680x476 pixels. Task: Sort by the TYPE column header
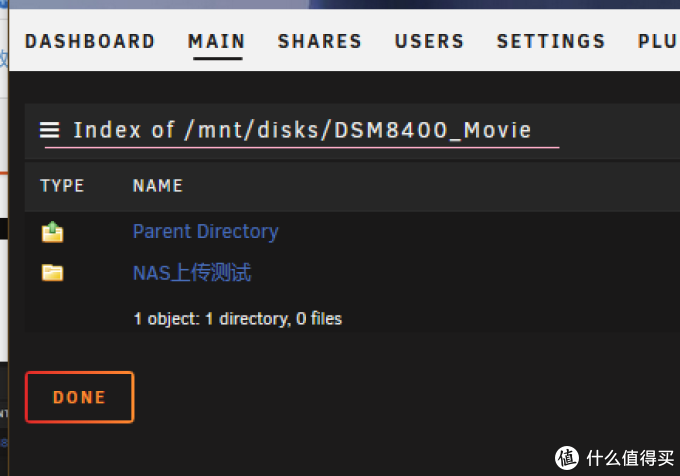point(62,186)
